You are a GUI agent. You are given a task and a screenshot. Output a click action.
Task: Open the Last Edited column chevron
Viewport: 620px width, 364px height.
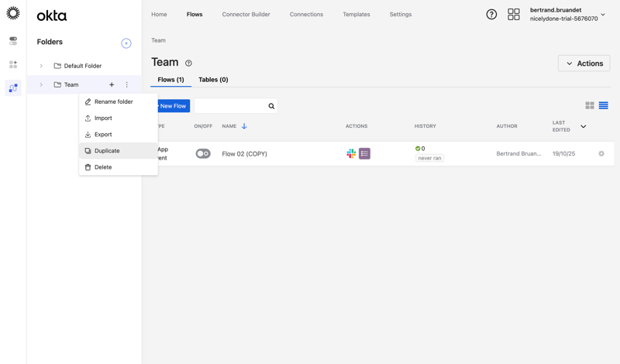[584, 126]
